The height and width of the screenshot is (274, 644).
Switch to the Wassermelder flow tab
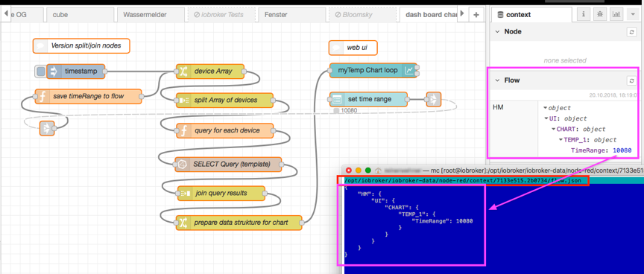pyautogui.click(x=151, y=14)
